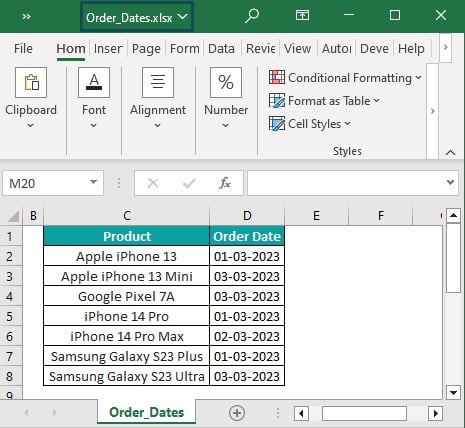Select the Google Pixel 7A cell
Viewport: 465px width, 428px height.
pyautogui.click(x=127, y=296)
